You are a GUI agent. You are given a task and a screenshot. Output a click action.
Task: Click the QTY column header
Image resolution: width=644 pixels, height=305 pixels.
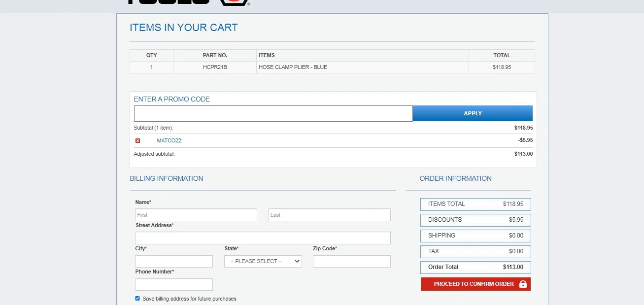[152, 55]
